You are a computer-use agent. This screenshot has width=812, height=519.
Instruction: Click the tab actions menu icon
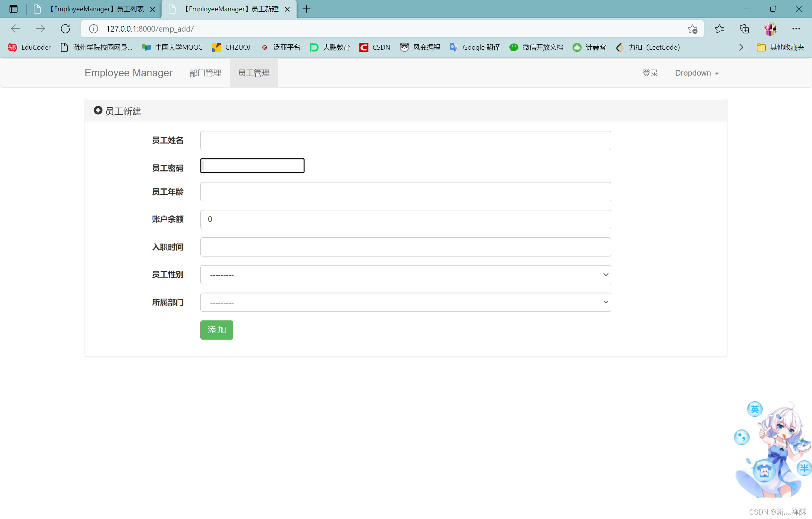[x=14, y=9]
